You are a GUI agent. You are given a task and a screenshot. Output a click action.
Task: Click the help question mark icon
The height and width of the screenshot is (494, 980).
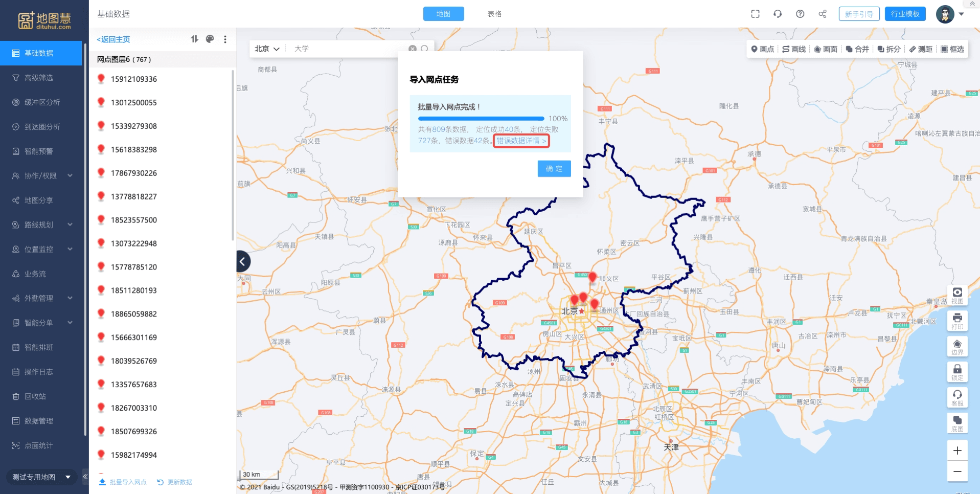click(x=800, y=14)
